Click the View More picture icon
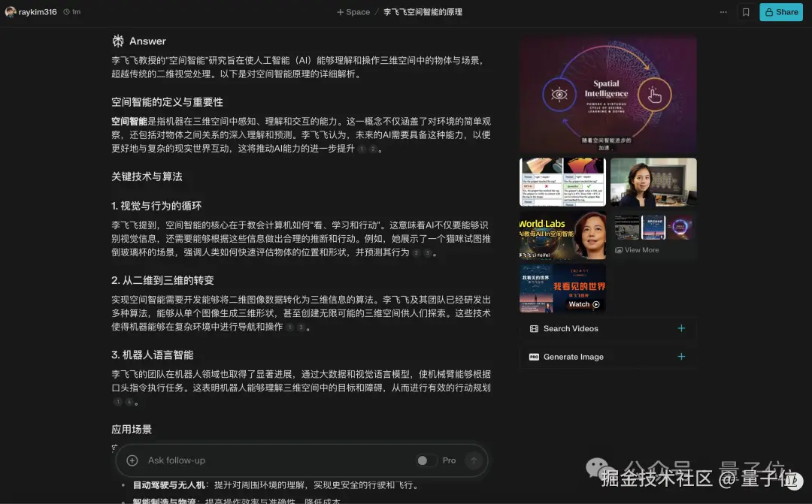Image resolution: width=812 pixels, height=504 pixels. 618,250
